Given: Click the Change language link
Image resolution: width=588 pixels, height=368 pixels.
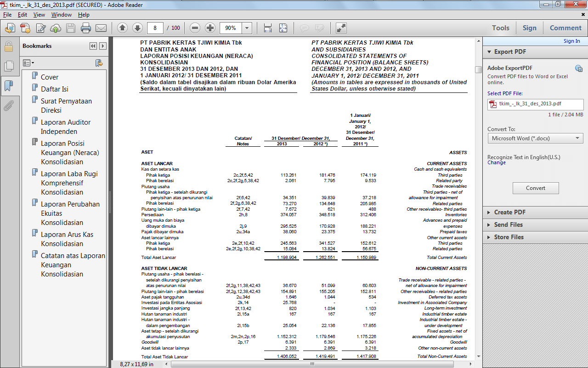Looking at the screenshot, I should [x=497, y=162].
